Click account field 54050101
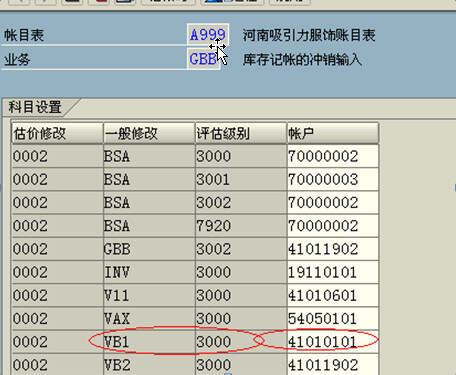The height and width of the screenshot is (375, 456). 333,319
